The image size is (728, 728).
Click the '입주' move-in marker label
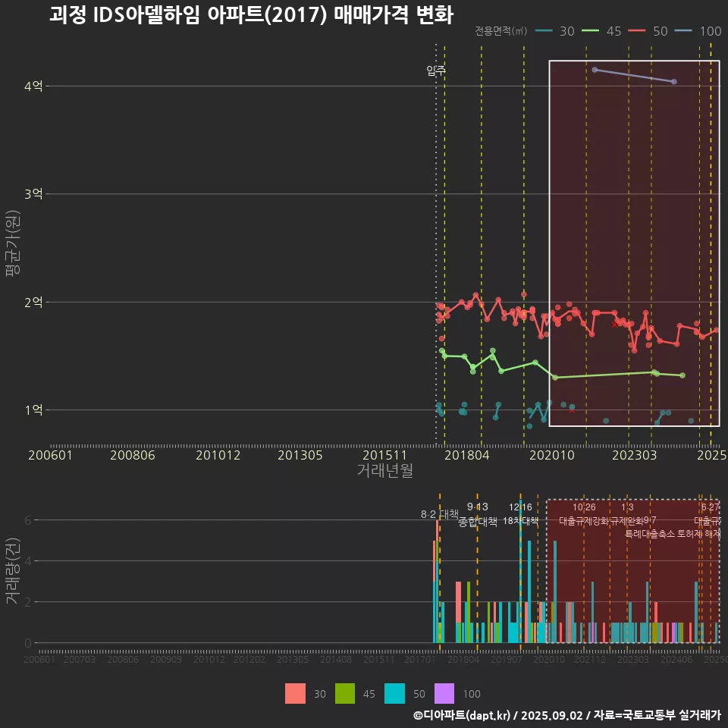click(x=436, y=71)
